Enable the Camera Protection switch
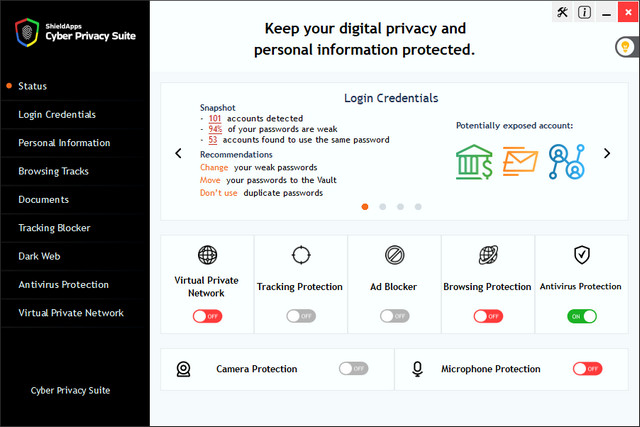The height and width of the screenshot is (427, 640). [x=353, y=369]
